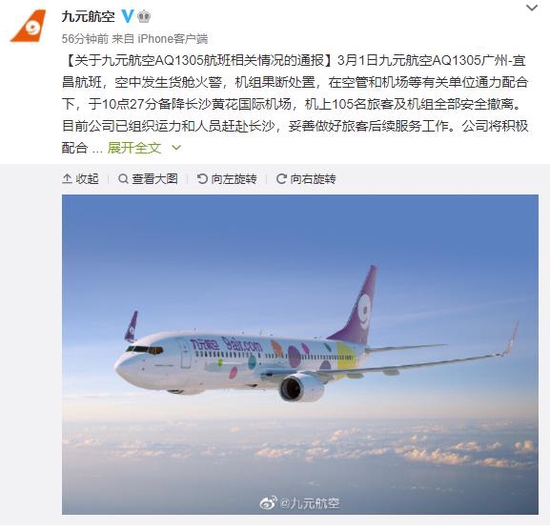Screen dimensions: 550x531
Task: Click the airplane photo thumbnail
Action: (x=300, y=355)
